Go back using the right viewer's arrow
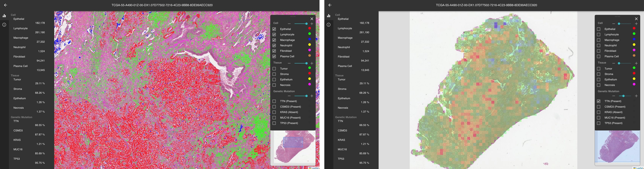Screen dimensions: 644x169 point(330,5)
